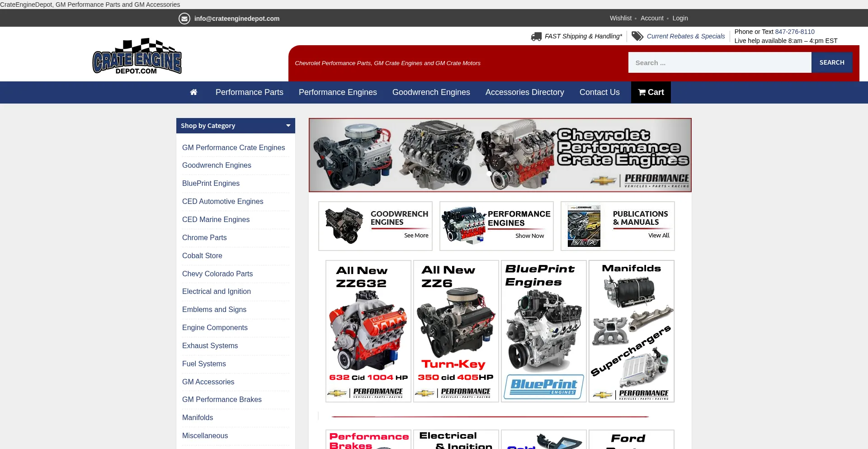The image size is (868, 449).
Task: Open the Performance Parts menu
Action: click(250, 92)
